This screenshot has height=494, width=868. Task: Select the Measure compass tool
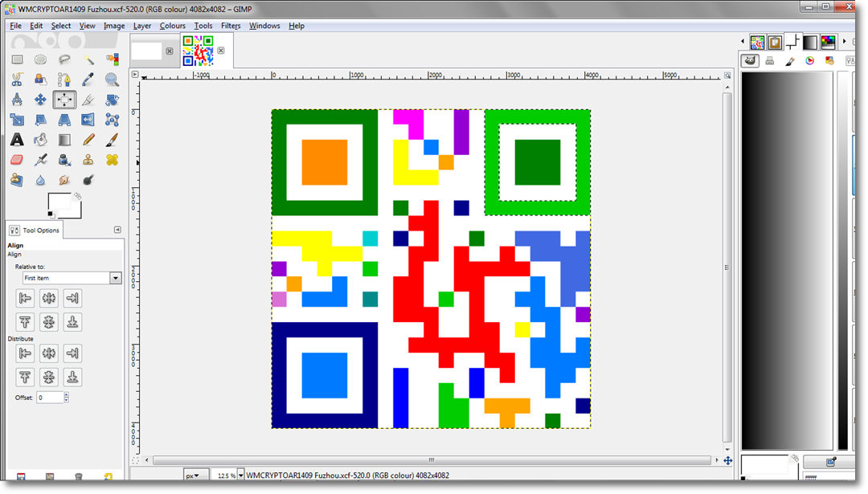click(x=17, y=100)
